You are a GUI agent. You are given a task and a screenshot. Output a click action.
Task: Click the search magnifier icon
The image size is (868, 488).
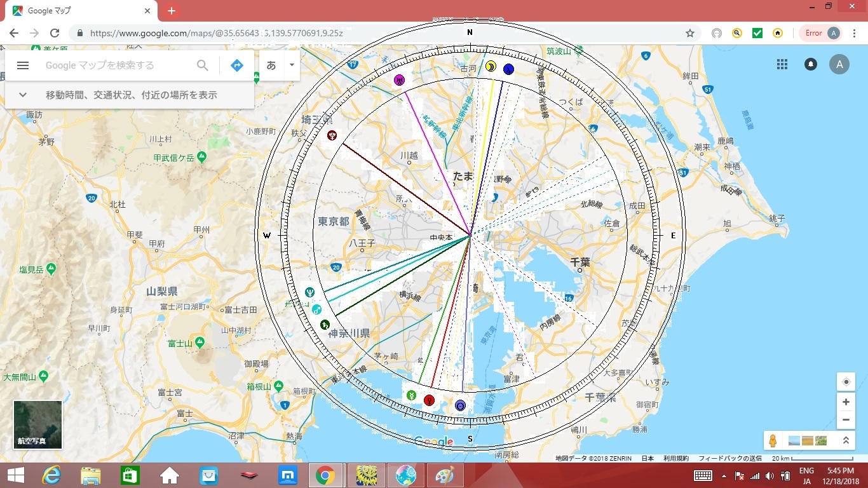202,65
